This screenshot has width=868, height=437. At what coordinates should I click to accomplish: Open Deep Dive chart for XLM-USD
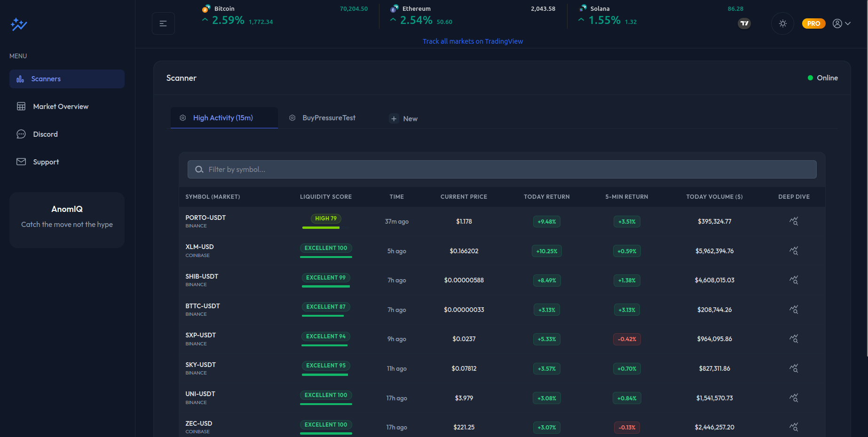tap(794, 250)
